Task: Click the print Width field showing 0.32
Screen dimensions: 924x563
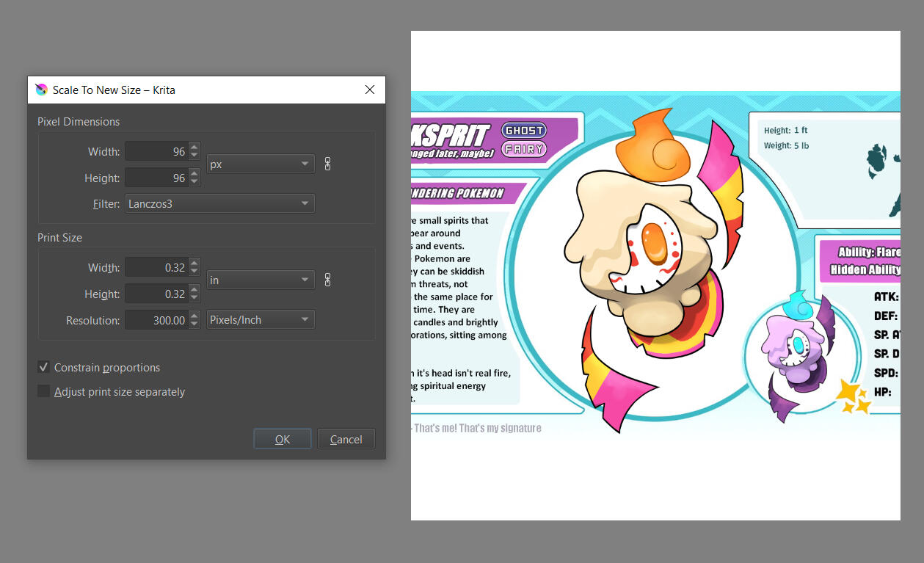Action: (x=156, y=267)
